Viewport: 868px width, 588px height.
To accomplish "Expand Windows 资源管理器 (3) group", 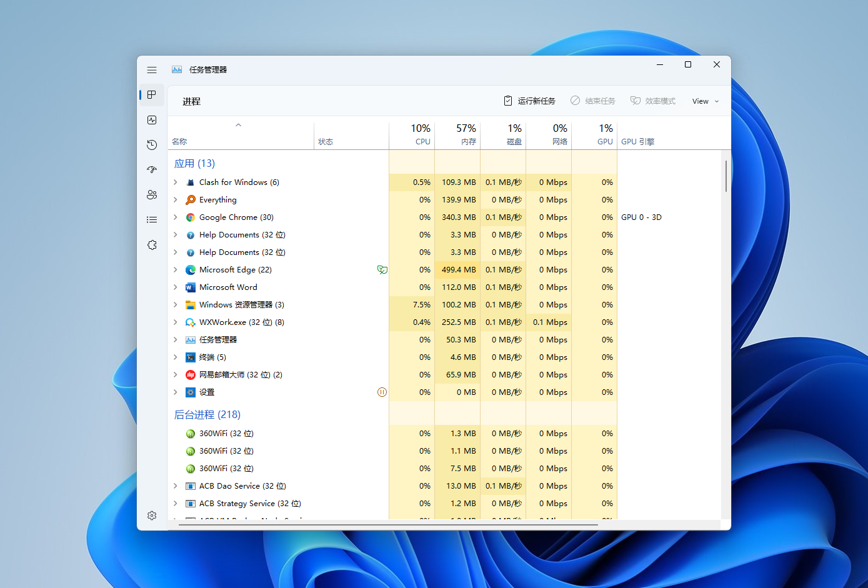I will [x=176, y=305].
